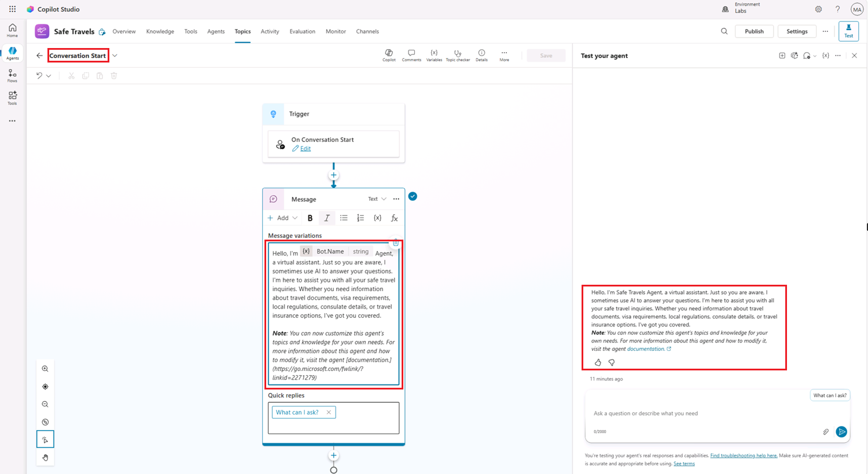The height and width of the screenshot is (474, 868).
Task: Start a new test conversation
Action: point(782,56)
